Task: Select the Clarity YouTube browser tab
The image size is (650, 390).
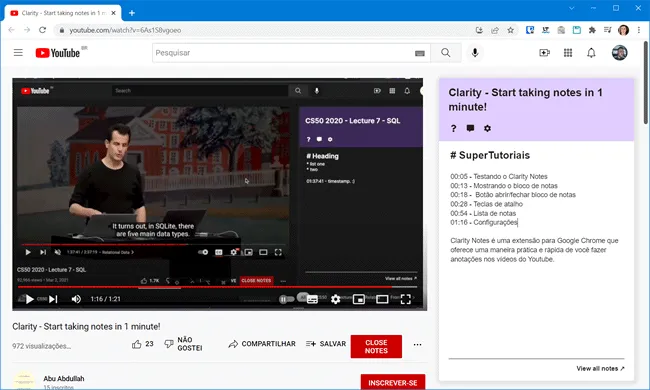Action: 63,13
